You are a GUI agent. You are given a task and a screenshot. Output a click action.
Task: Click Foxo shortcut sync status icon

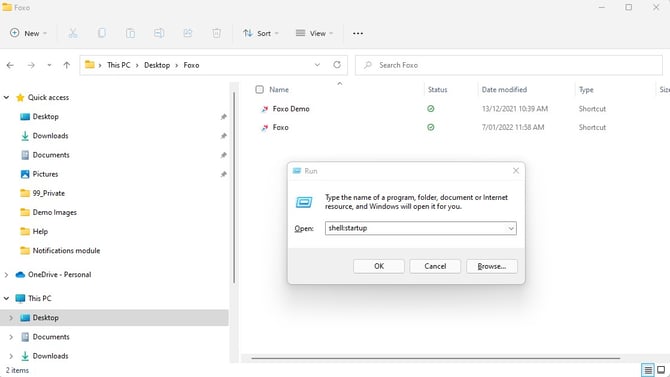pos(431,127)
